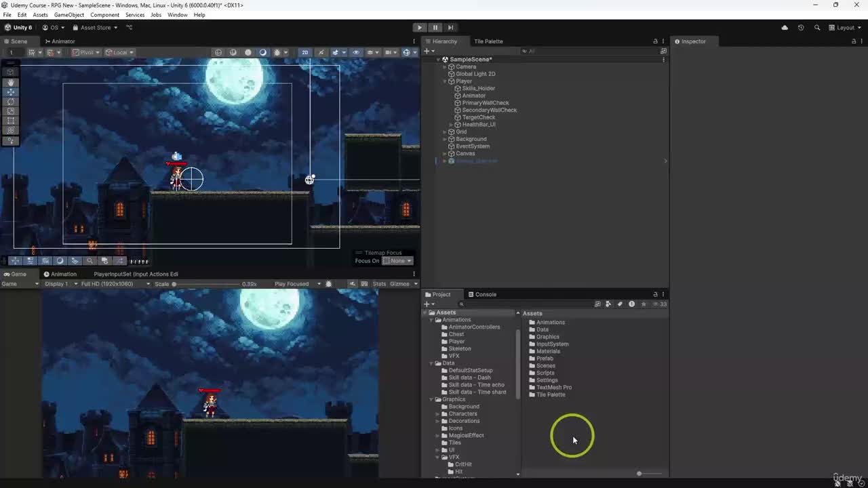
Task: Switch to the Animator tab
Action: click(x=60, y=41)
